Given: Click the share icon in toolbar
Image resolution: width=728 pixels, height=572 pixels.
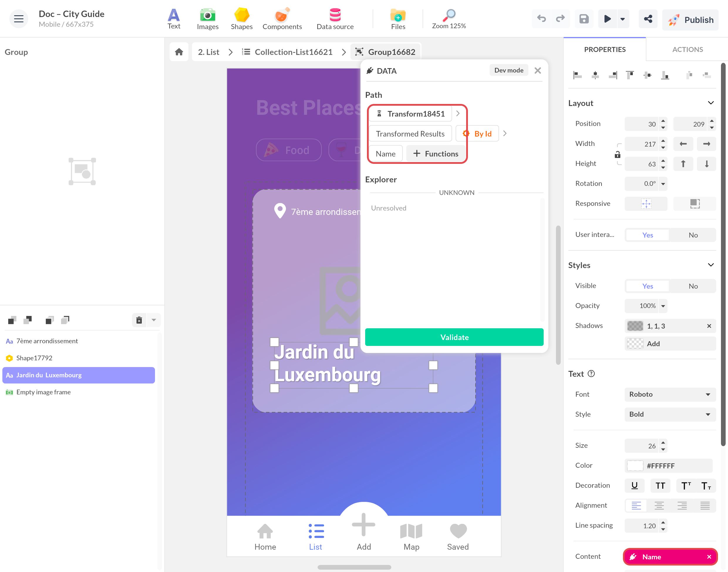Looking at the screenshot, I should coord(648,19).
